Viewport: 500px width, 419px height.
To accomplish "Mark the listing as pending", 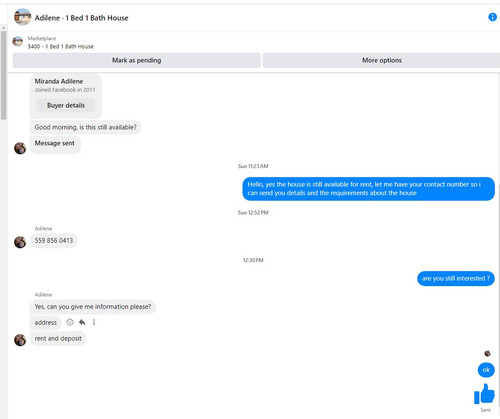I will (137, 60).
